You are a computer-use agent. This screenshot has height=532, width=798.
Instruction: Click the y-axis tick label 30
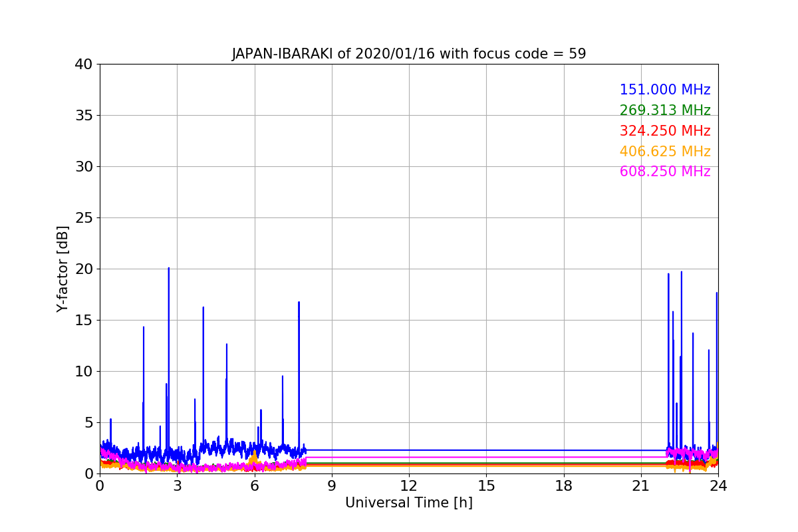pos(84,167)
